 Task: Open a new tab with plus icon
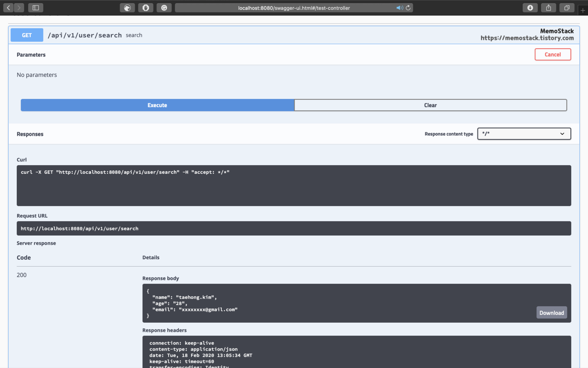click(x=583, y=11)
